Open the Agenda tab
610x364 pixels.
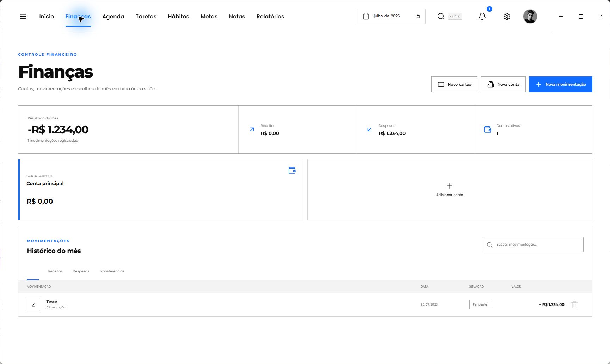click(x=113, y=16)
